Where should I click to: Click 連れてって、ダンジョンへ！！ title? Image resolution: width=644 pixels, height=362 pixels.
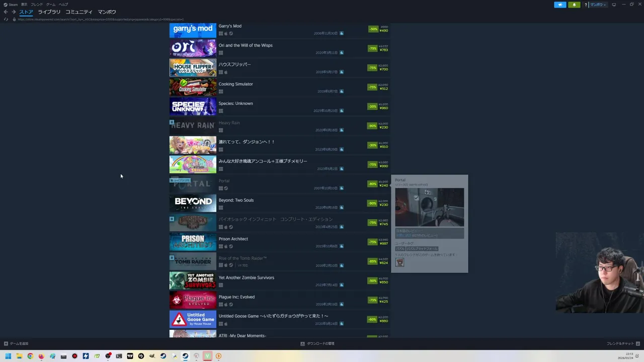[247, 142]
